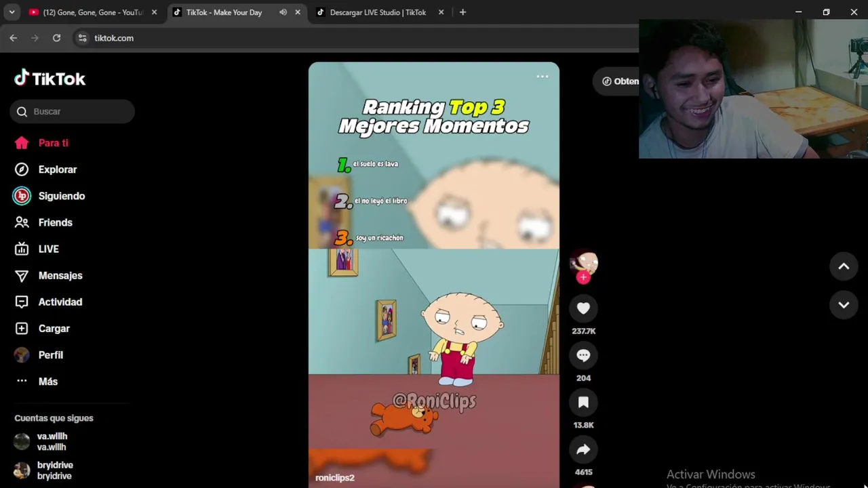Click the Friends people icon
The image size is (868, 488).
[22, 222]
